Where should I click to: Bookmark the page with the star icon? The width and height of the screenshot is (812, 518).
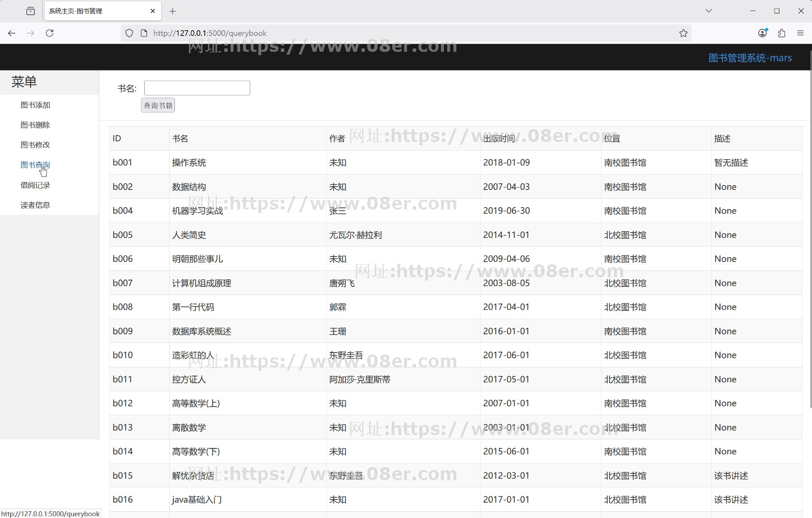pyautogui.click(x=684, y=33)
